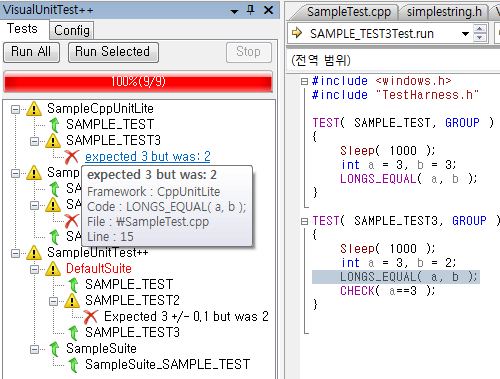Click warning icon of second project's failing SA... test

click(53, 205)
